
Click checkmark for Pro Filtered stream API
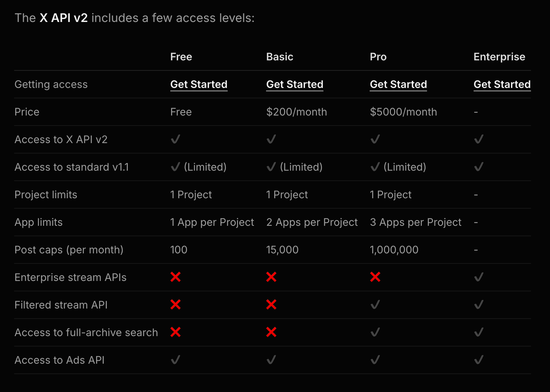click(375, 304)
